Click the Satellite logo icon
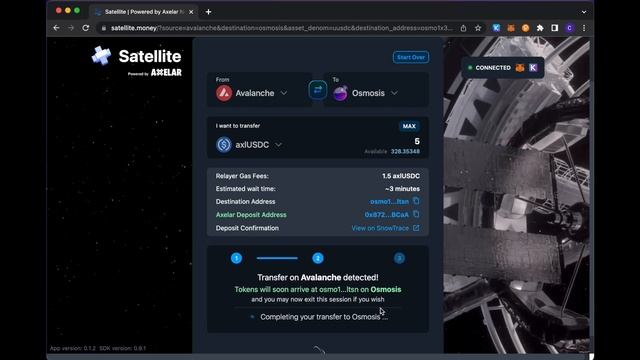Image resolution: width=640 pixels, height=360 pixels. coord(101,56)
